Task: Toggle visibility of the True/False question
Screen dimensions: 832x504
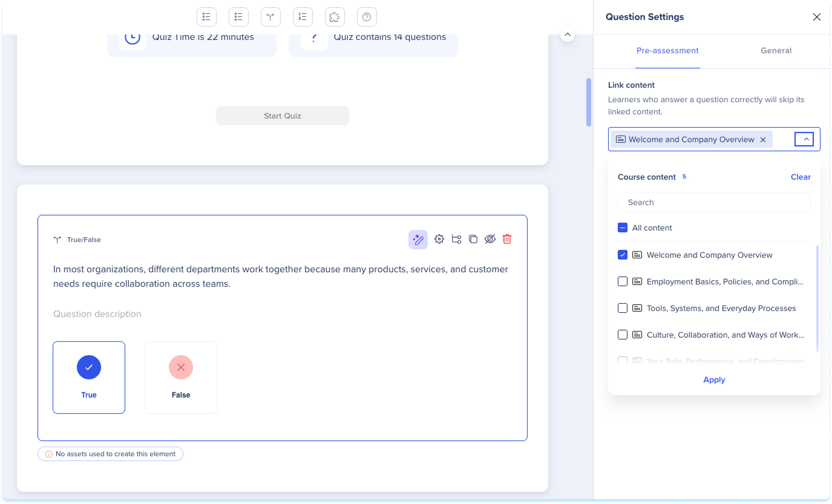Action: [x=490, y=239]
